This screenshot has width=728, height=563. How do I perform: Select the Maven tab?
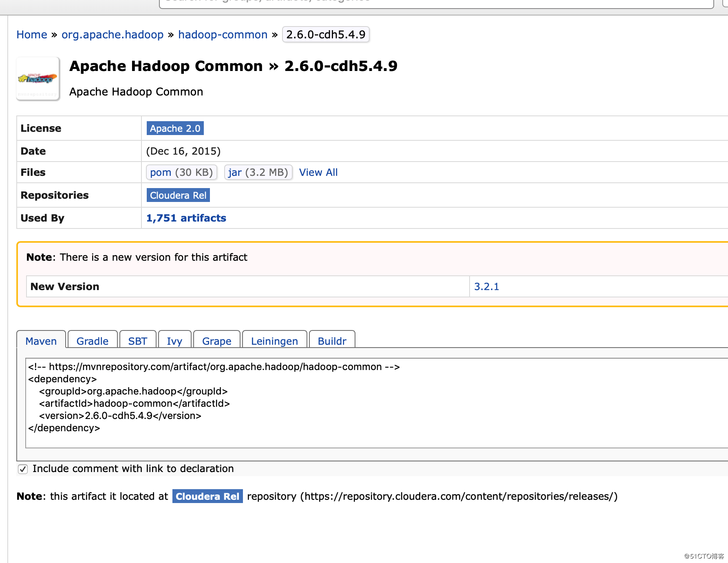tap(41, 341)
